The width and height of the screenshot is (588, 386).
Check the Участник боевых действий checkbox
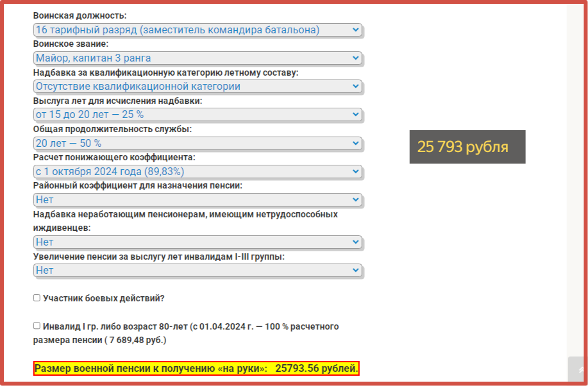pyautogui.click(x=37, y=298)
